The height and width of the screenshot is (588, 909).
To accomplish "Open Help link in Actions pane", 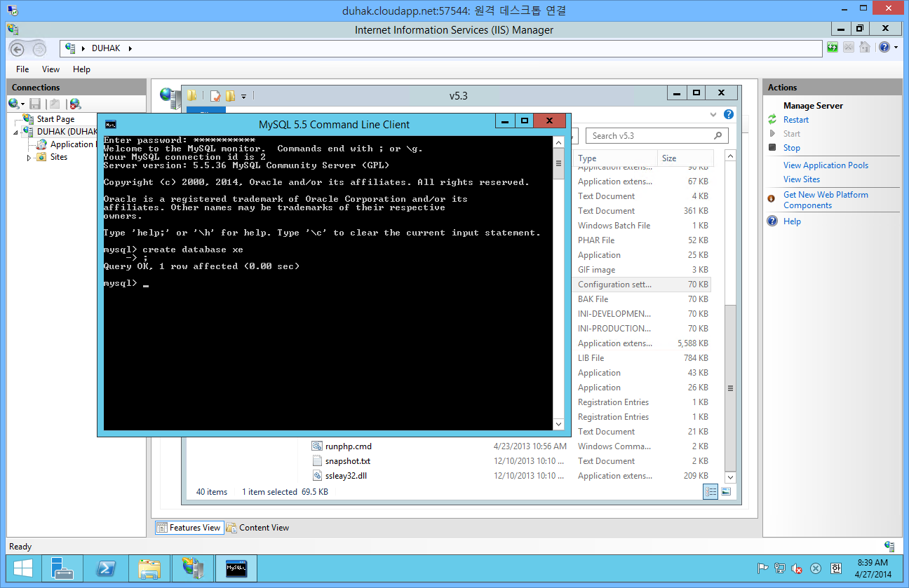I will [792, 221].
